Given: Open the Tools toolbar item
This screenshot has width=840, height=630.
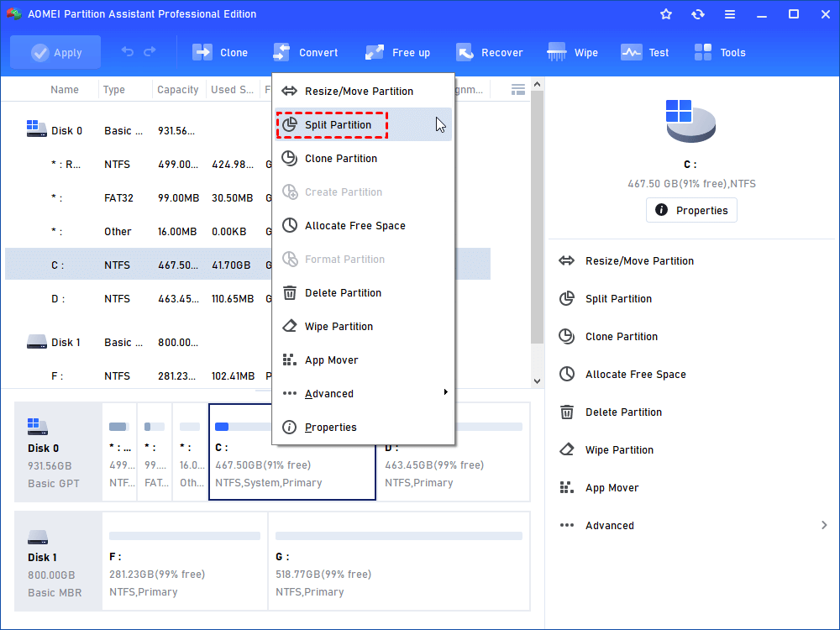Looking at the screenshot, I should pos(720,52).
